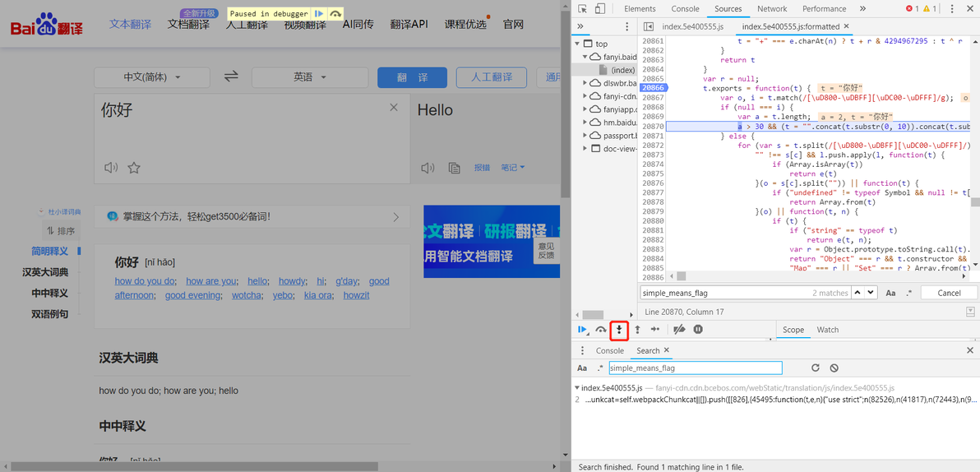Click the Step into next function icon

pyautogui.click(x=619, y=329)
